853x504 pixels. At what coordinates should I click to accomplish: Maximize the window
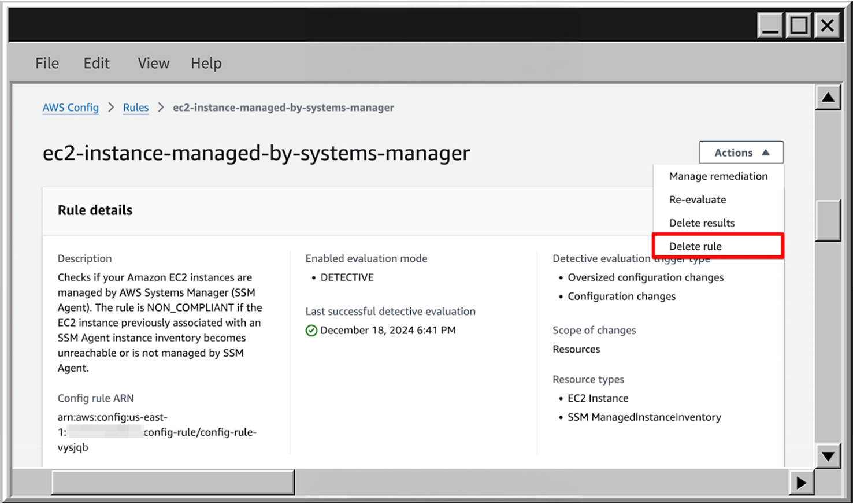click(799, 26)
